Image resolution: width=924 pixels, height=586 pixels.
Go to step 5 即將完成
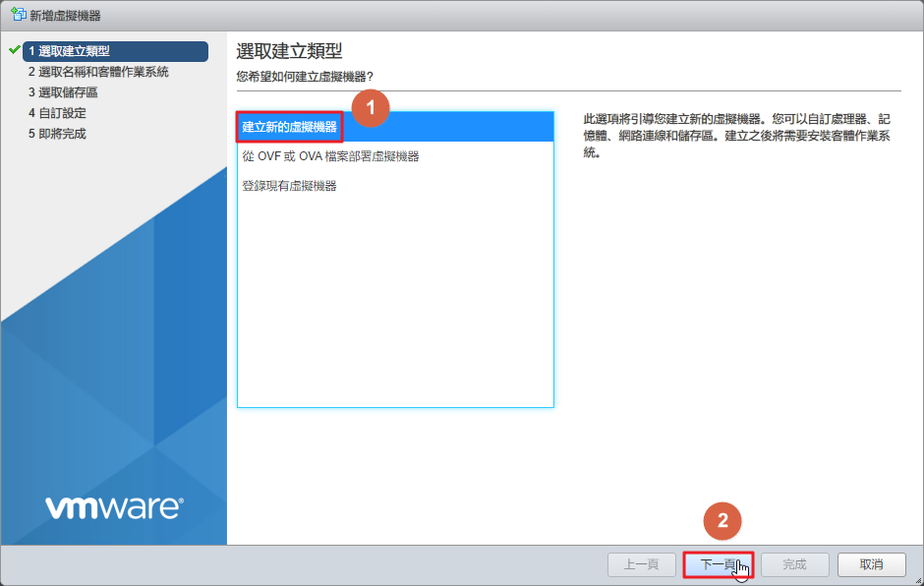[57, 134]
